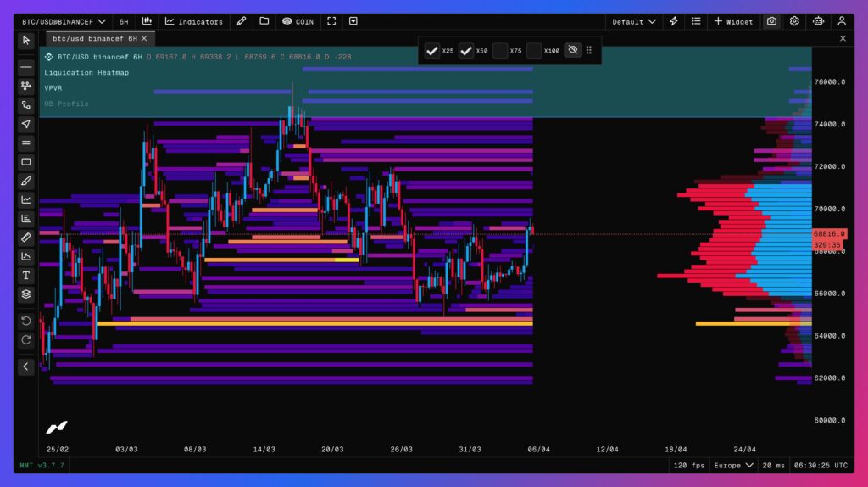
Task: Take a chart screenshot with camera icon
Action: [x=771, y=21]
